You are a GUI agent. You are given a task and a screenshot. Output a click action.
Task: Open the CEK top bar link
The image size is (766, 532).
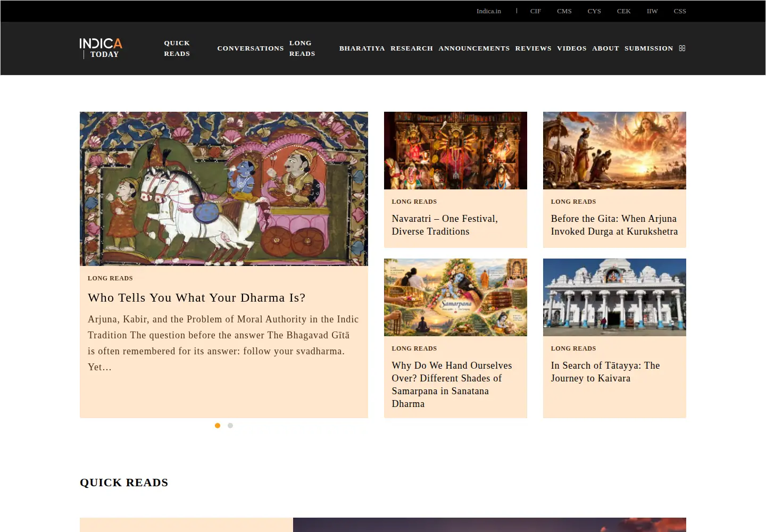[624, 11]
